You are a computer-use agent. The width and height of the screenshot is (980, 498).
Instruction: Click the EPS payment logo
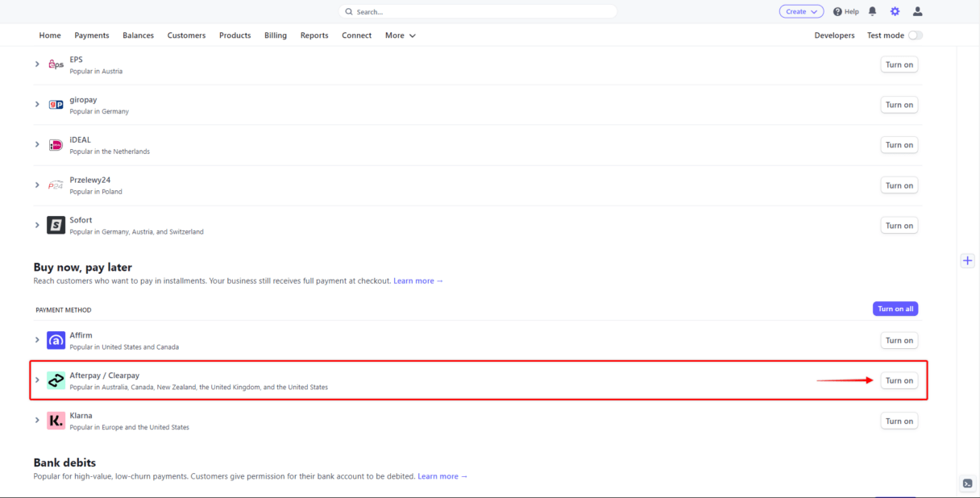56,64
